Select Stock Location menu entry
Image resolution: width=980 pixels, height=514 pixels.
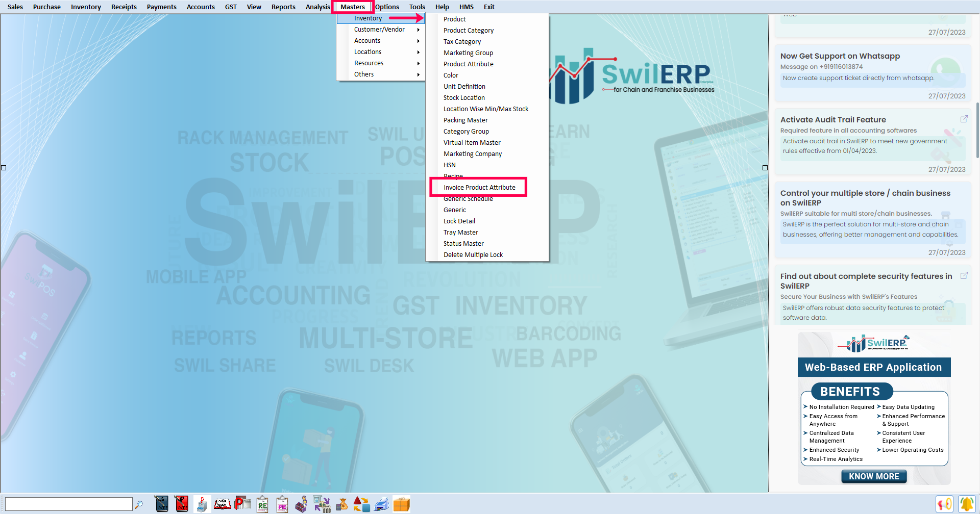[x=487, y=98]
